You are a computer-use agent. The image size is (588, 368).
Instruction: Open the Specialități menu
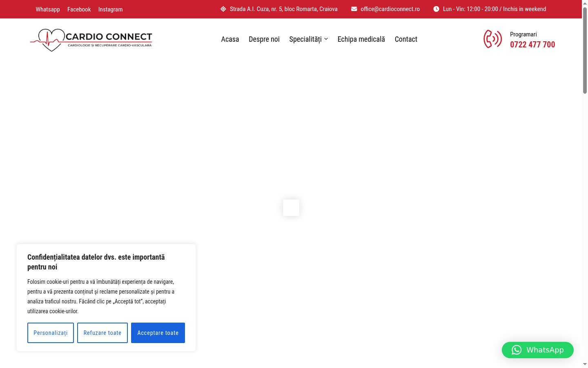point(305,39)
